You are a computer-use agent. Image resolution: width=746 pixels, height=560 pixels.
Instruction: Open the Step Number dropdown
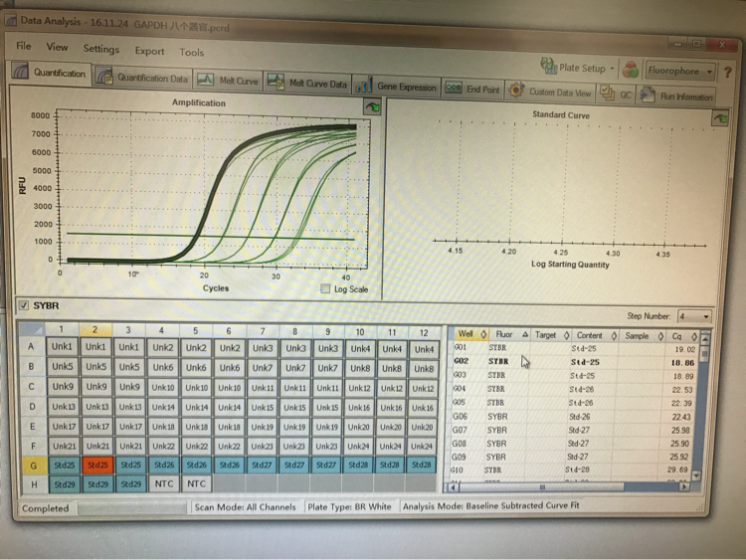click(694, 316)
